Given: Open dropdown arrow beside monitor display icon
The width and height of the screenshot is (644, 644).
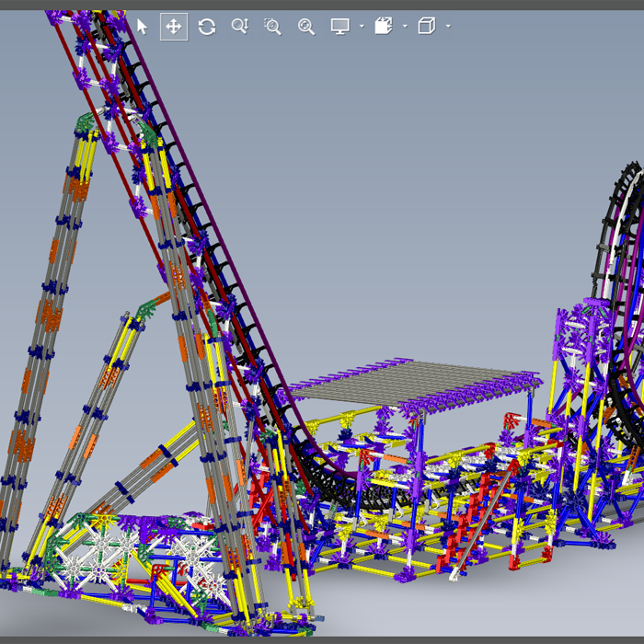Looking at the screenshot, I should (362, 27).
